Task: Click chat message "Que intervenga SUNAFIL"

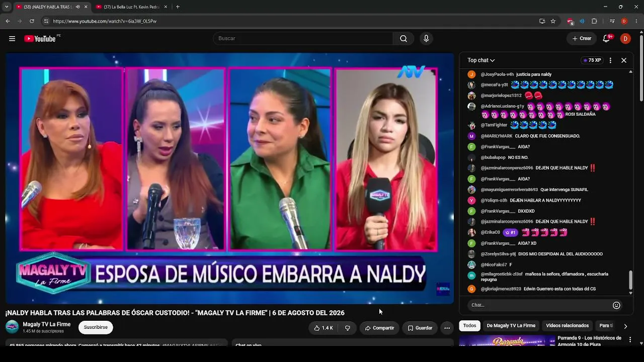Action: point(564,190)
